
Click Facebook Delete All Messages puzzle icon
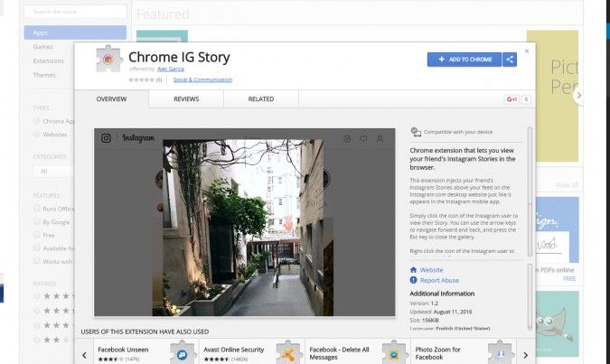click(x=394, y=353)
